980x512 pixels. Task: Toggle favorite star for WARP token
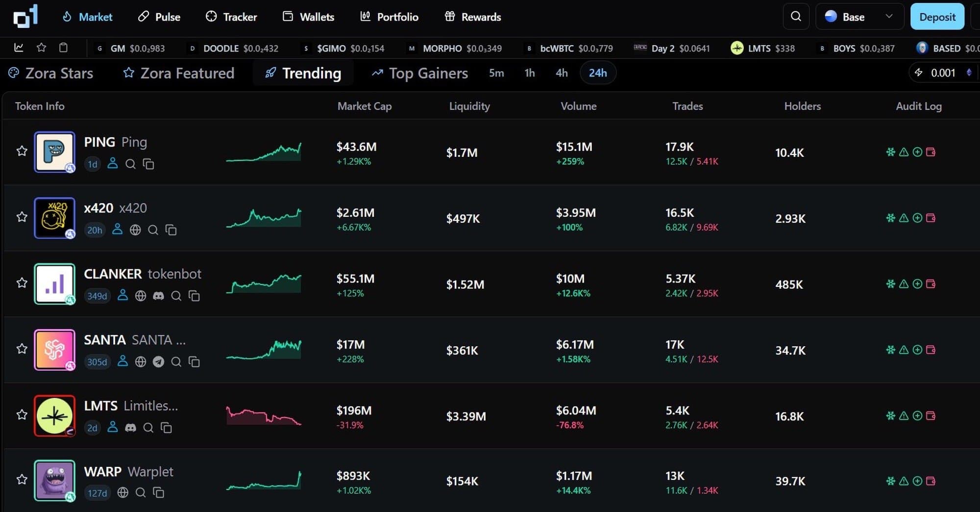point(22,480)
